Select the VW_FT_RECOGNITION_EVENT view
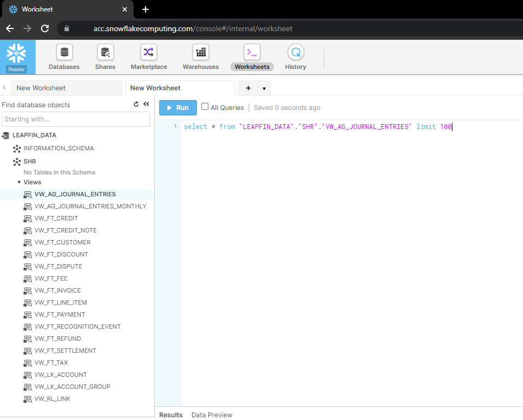 (78, 326)
